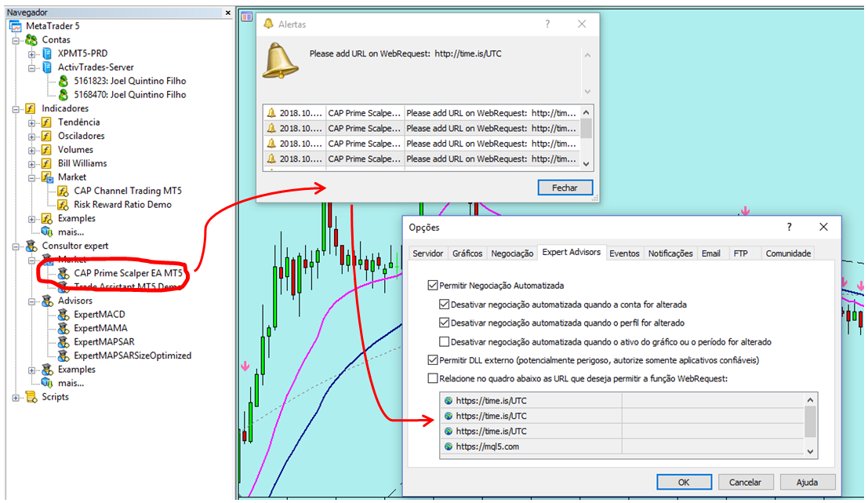Click the ExpertMAPSAR advisor icon
868x503 pixels.
pos(64,342)
